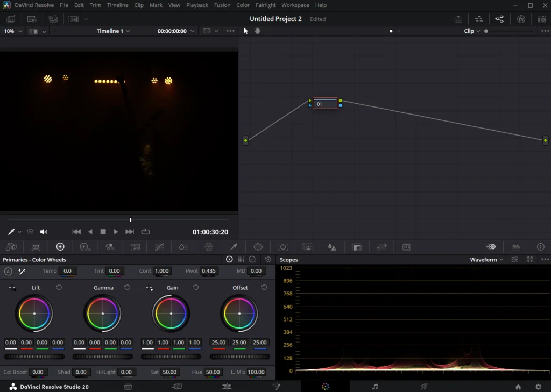Select the hand pan tool
Image resolution: width=551 pixels, height=392 pixels.
(x=257, y=31)
